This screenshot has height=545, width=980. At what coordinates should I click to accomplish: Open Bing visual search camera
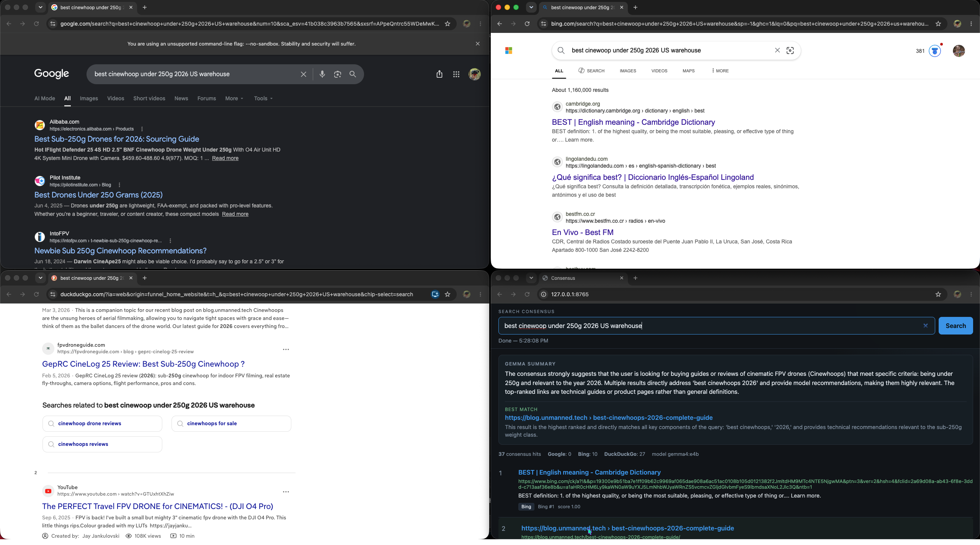[x=790, y=51]
